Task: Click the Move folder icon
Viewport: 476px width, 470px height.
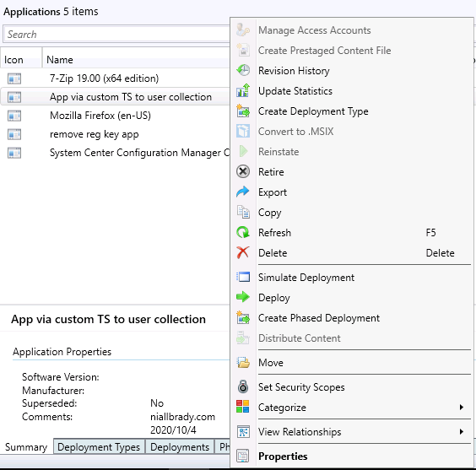Action: point(243,362)
